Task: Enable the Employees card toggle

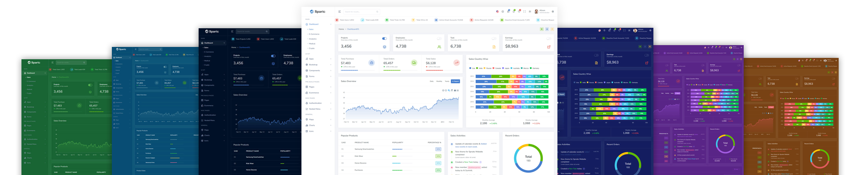Action: 439,39
